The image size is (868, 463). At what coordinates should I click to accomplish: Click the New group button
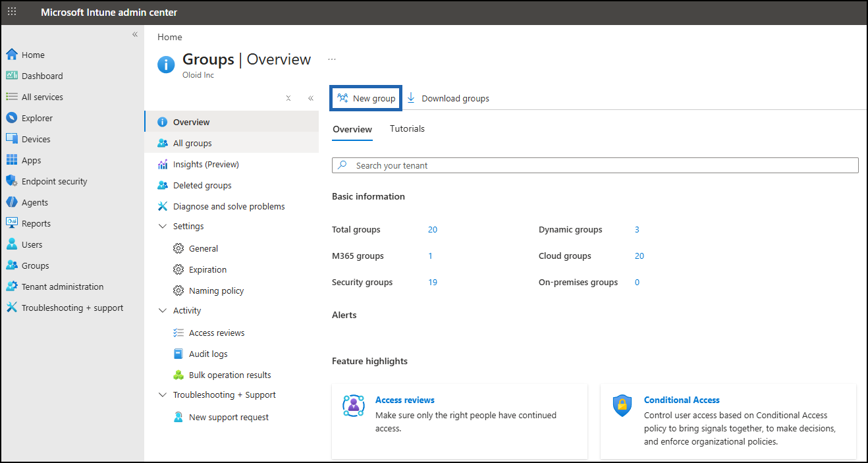pos(366,98)
